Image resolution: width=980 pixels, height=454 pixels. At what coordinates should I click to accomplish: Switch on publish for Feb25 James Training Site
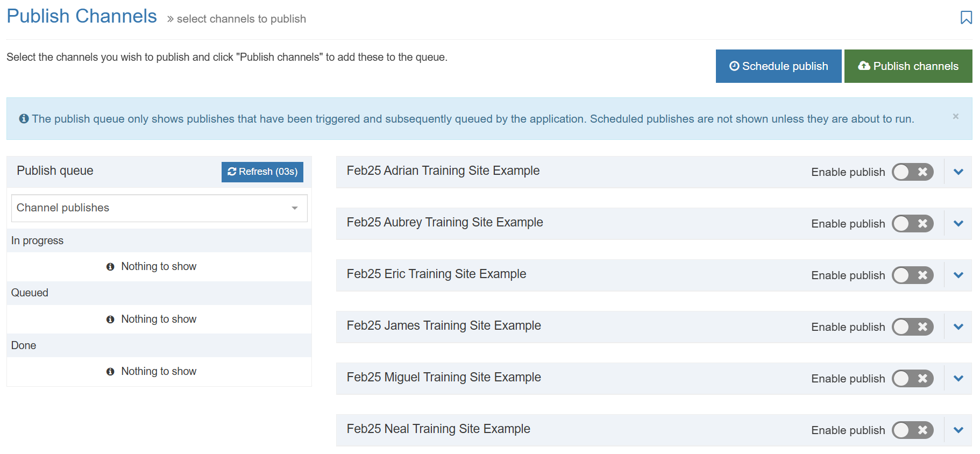coord(912,327)
